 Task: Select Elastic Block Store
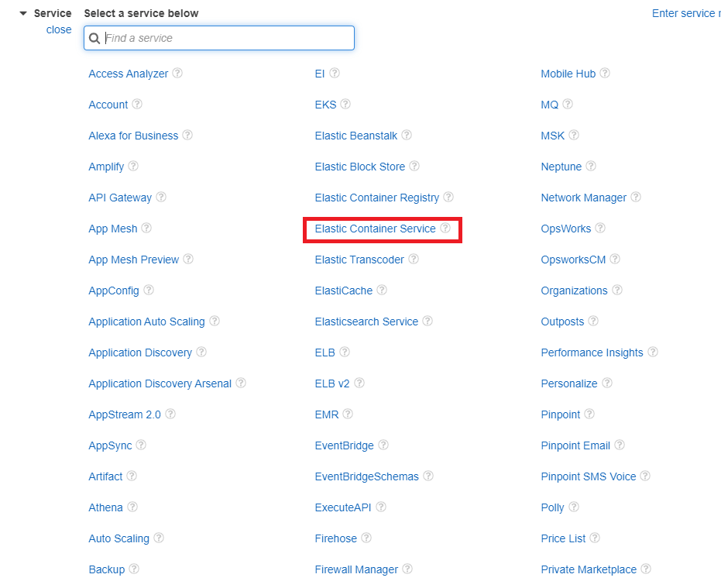point(359,167)
